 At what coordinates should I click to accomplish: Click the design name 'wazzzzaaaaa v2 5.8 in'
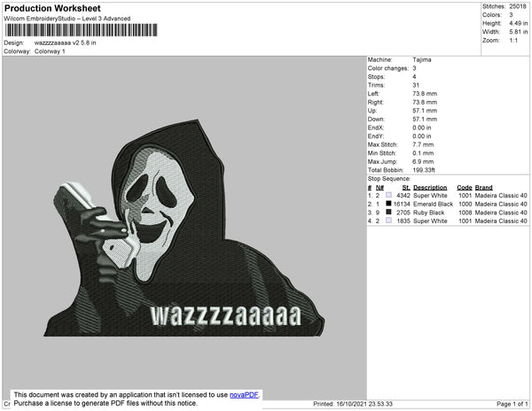coord(65,43)
